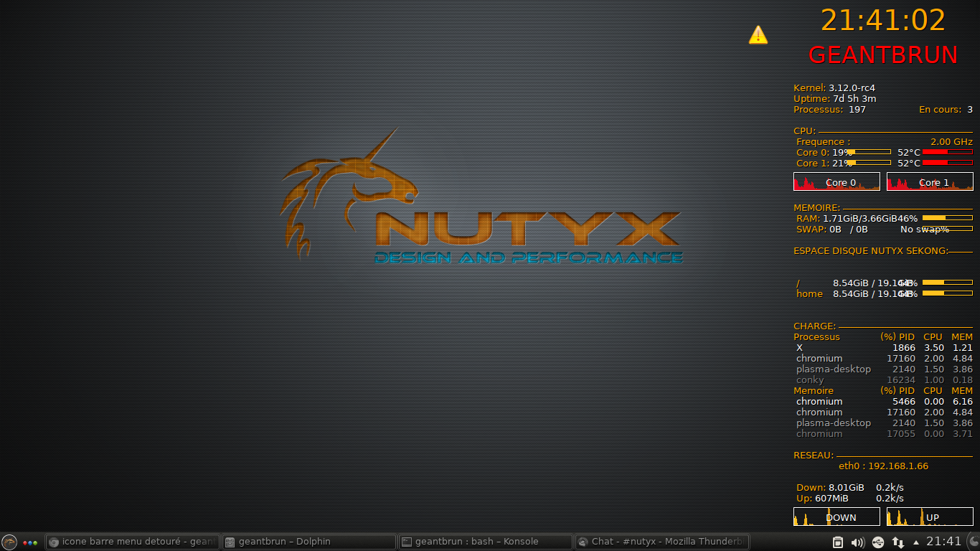Click the chromium row with PID 5466
Viewport: 980px width, 551px height.
pyautogui.click(x=884, y=402)
